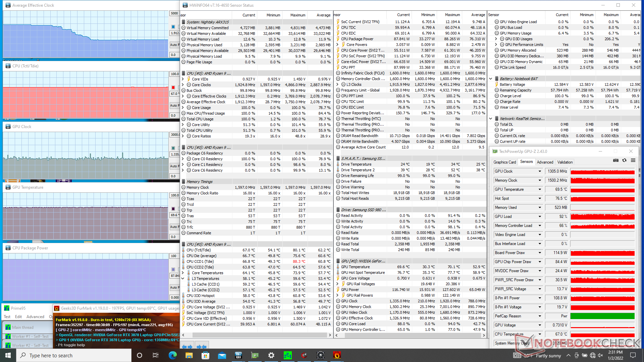
Task: Open Microsoft Edge from the taskbar
Action: [173, 355]
